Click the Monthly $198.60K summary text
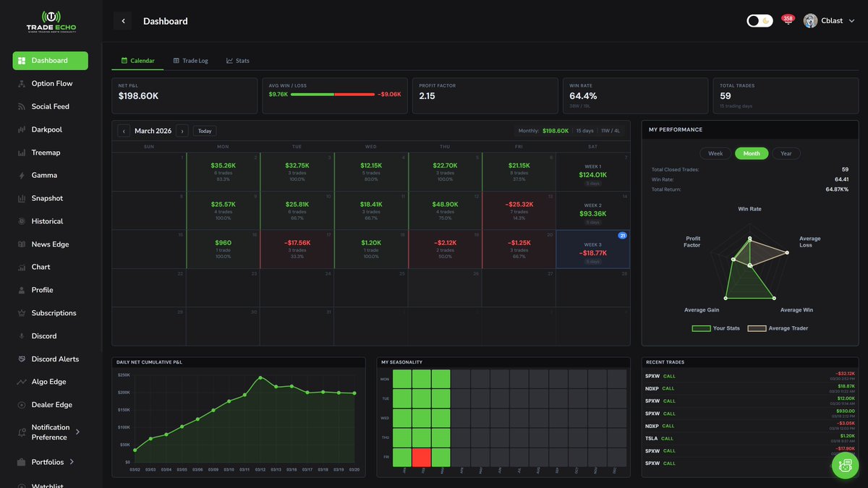Screen dimensions: 868x488 [543, 132]
